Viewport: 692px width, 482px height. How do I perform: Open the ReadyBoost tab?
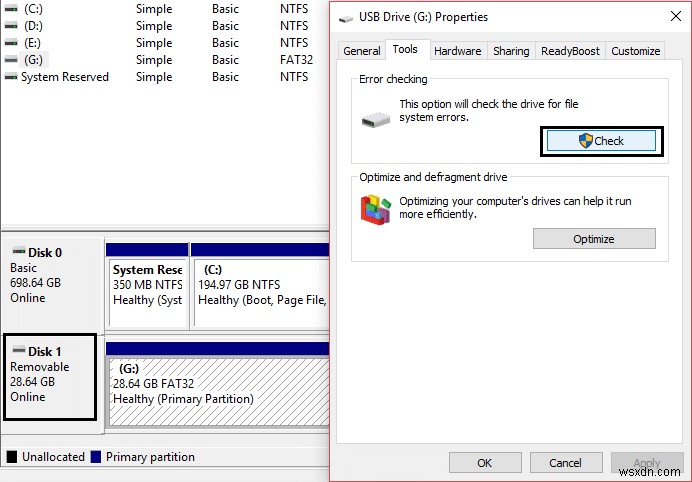pos(570,51)
